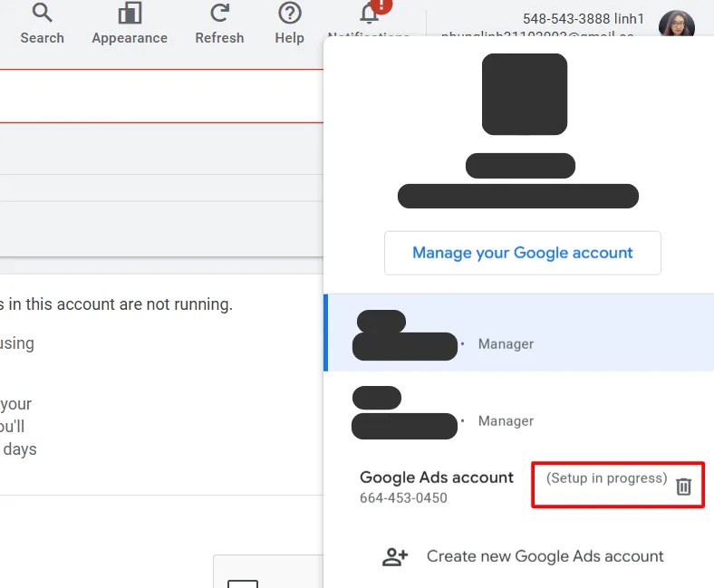Viewport: 714px width, 588px height.
Task: Delete the Google Ads account via trash icon
Action: point(683,487)
